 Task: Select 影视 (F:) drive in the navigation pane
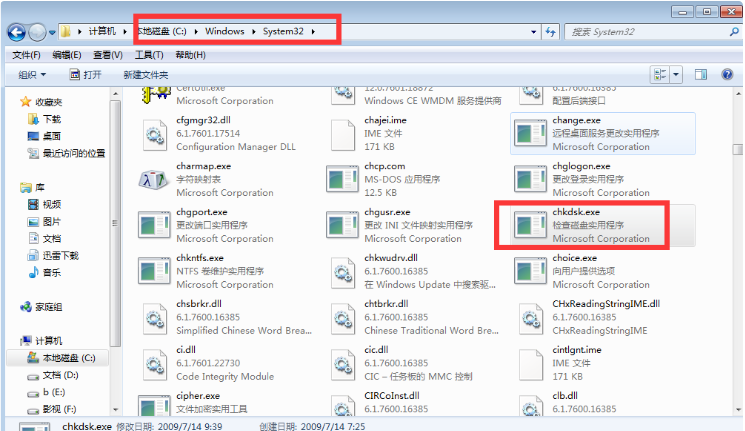59,409
